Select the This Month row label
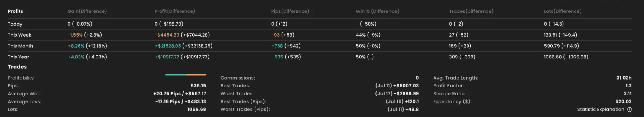The width and height of the screenshot is (644, 117). tap(20, 46)
